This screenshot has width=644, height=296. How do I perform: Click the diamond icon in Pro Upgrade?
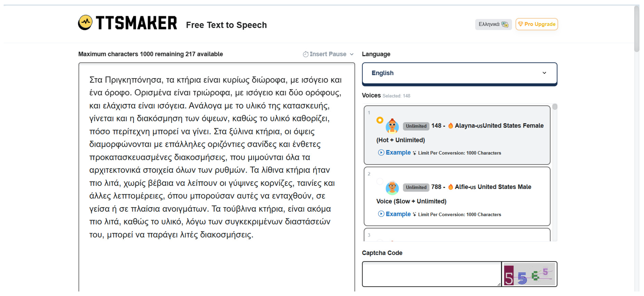click(520, 24)
